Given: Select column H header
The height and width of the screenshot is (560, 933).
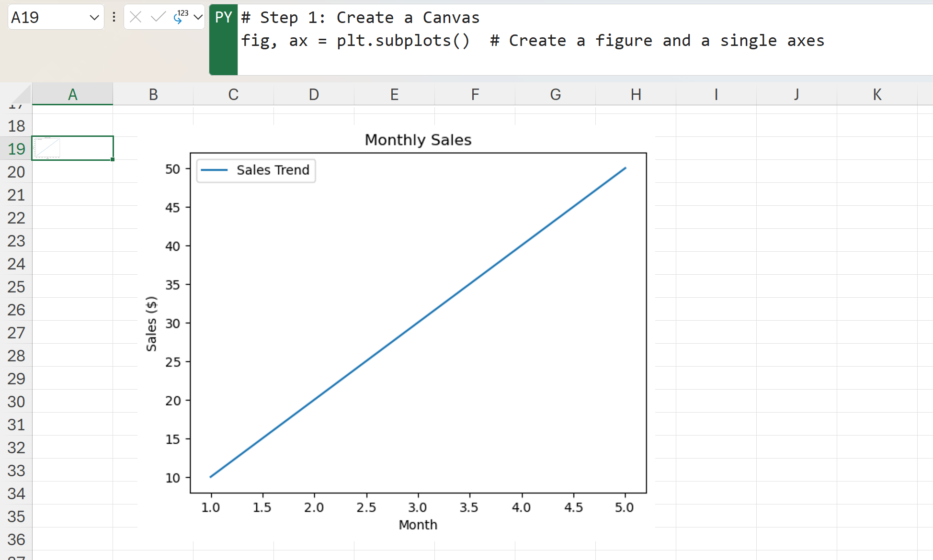Looking at the screenshot, I should point(636,94).
